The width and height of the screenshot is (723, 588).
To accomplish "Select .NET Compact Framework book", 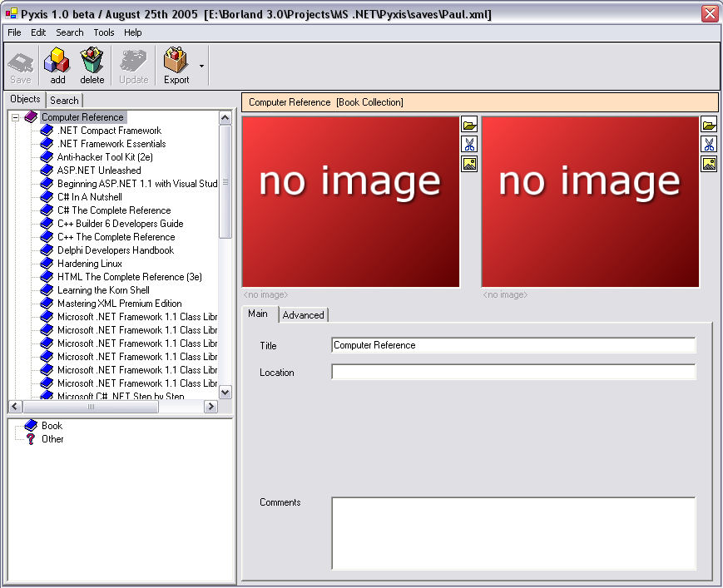I will (x=109, y=131).
